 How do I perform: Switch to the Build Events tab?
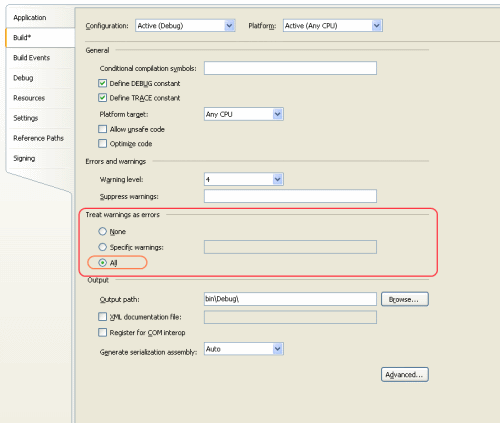pos(32,58)
